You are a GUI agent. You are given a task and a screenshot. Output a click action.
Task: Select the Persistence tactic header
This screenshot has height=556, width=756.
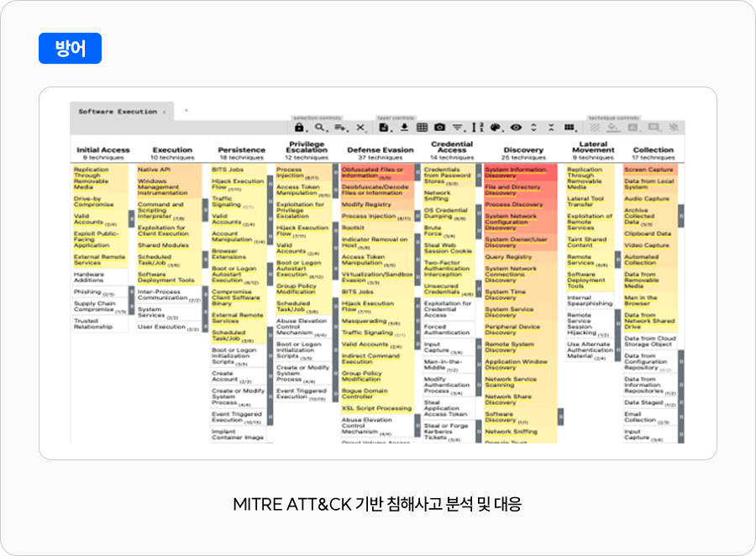pos(242,150)
